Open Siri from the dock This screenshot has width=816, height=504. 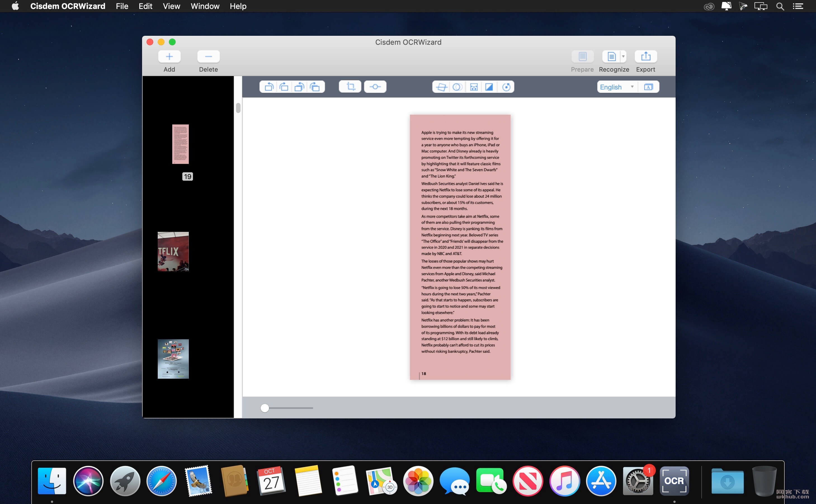pyautogui.click(x=88, y=481)
